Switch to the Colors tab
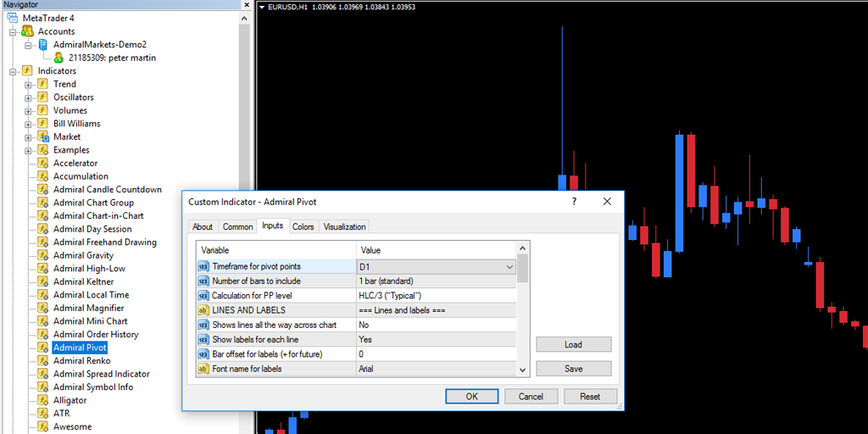The height and width of the screenshot is (434, 868). [303, 227]
